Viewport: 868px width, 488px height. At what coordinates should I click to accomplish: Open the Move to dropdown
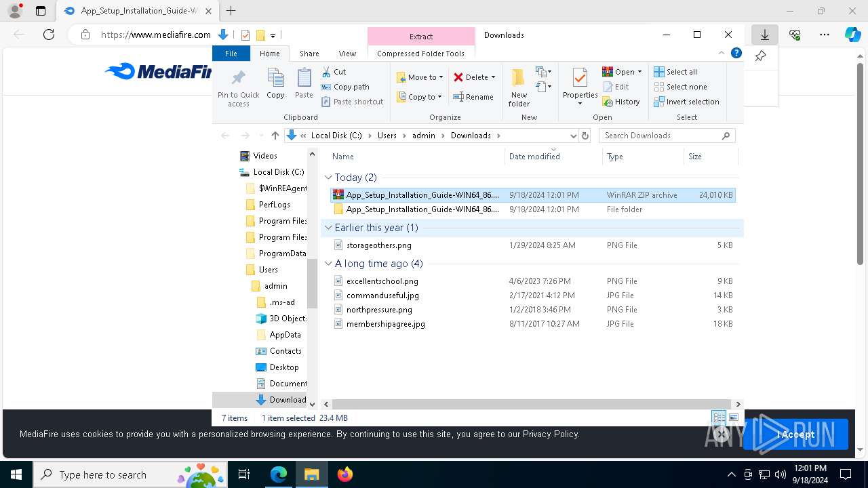pyautogui.click(x=420, y=77)
